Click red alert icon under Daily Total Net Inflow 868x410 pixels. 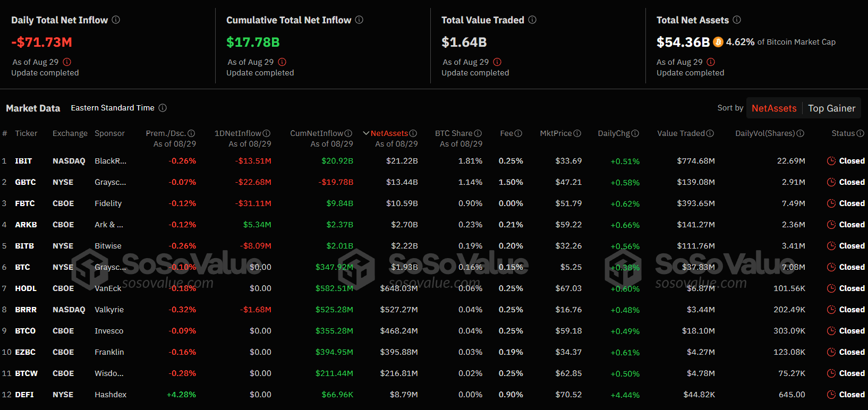tap(67, 62)
